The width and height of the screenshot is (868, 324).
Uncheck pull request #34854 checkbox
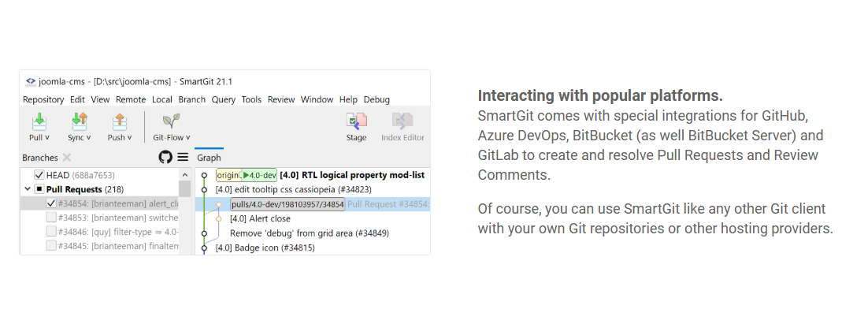pos(51,203)
